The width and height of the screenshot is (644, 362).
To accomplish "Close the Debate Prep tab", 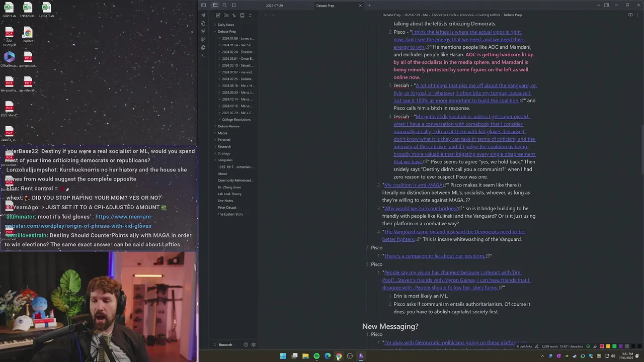I will point(360,6).
